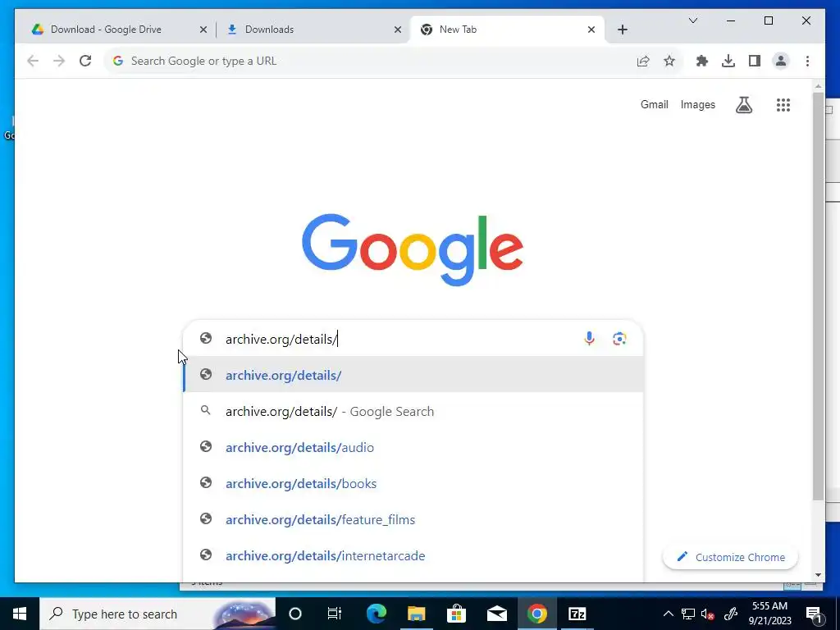The image size is (840, 630).
Task: Open Mail app from taskbar
Action: pyautogui.click(x=496, y=614)
